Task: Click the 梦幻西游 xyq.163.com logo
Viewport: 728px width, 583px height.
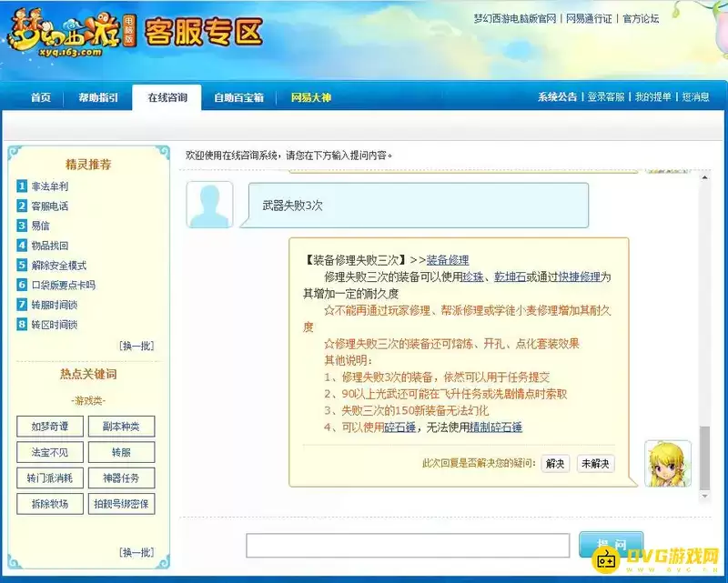Action: coord(72,34)
